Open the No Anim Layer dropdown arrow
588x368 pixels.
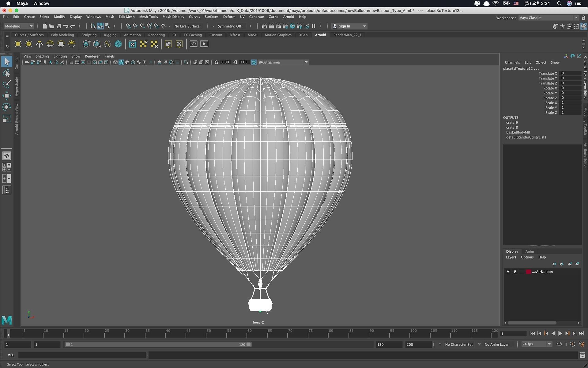pyautogui.click(x=479, y=344)
